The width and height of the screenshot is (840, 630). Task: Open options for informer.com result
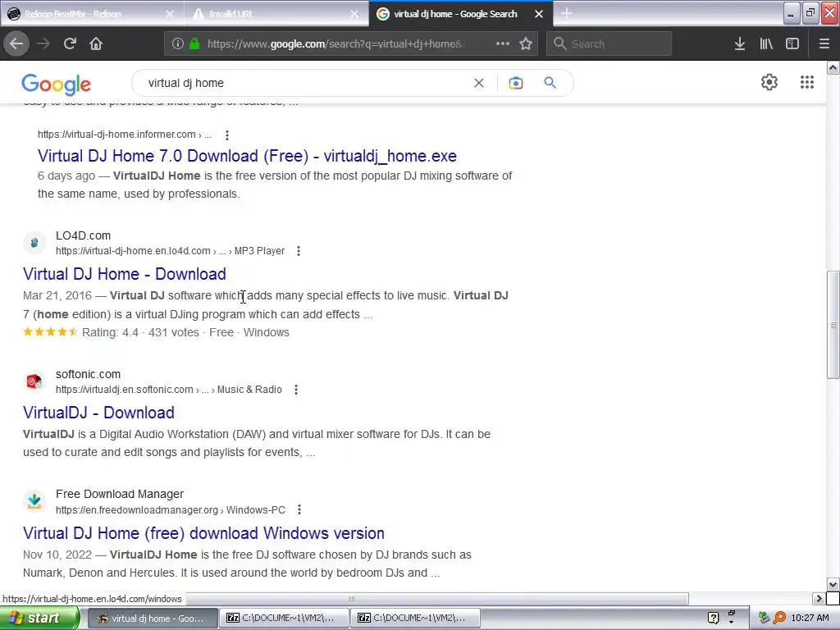pos(227,135)
